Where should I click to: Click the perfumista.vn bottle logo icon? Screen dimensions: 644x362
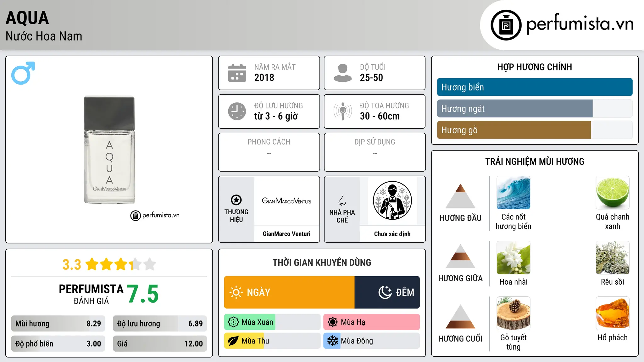(506, 25)
